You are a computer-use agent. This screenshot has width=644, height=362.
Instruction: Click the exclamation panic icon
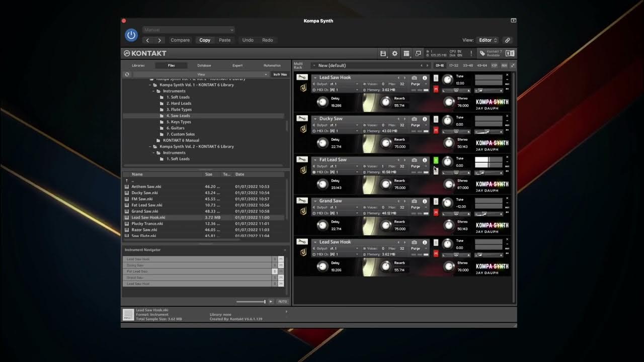471,53
